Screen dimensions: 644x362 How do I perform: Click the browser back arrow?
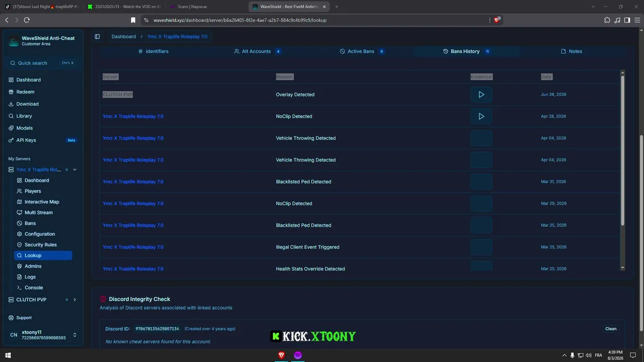pos(7,20)
